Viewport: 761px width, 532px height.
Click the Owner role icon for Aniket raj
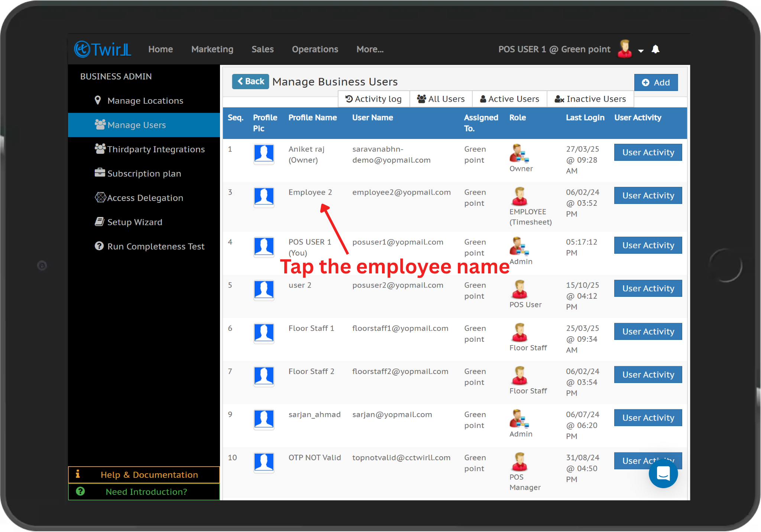point(519,153)
